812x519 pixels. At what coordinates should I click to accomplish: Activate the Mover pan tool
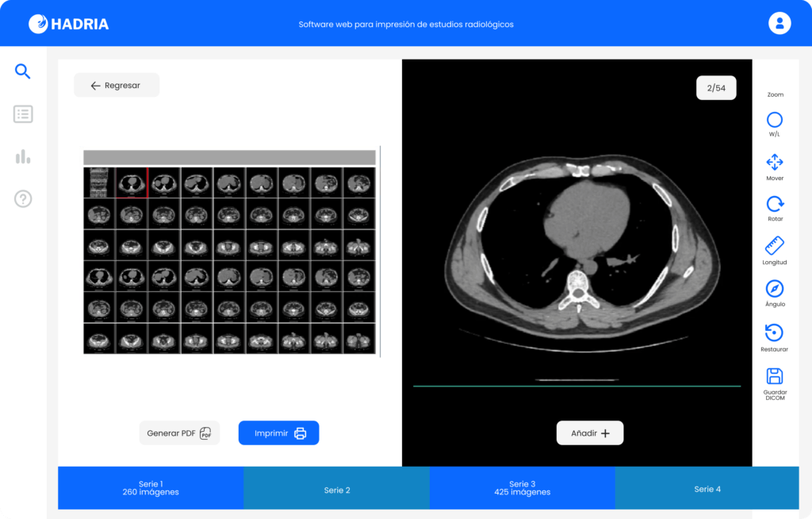(775, 163)
